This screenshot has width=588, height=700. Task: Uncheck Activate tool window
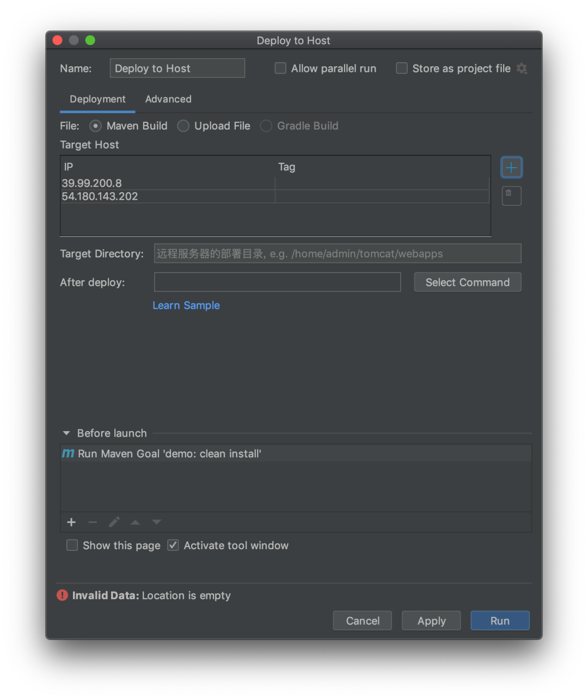[x=173, y=545]
